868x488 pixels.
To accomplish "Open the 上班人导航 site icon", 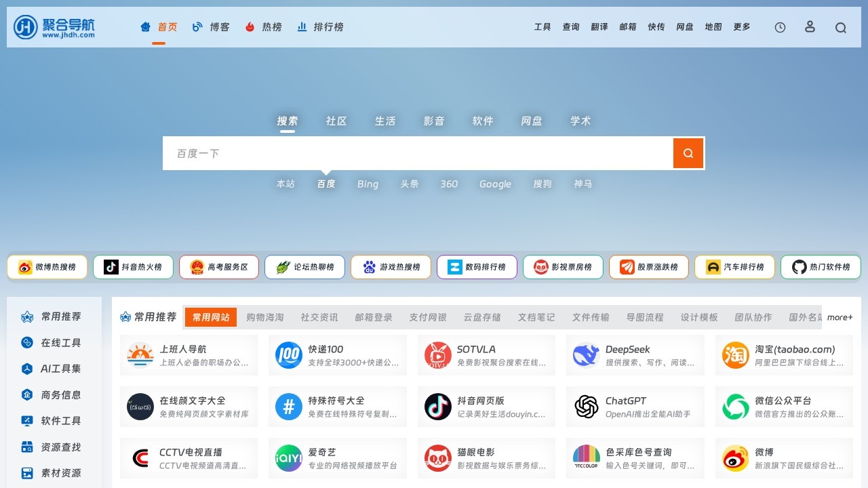I will point(140,355).
